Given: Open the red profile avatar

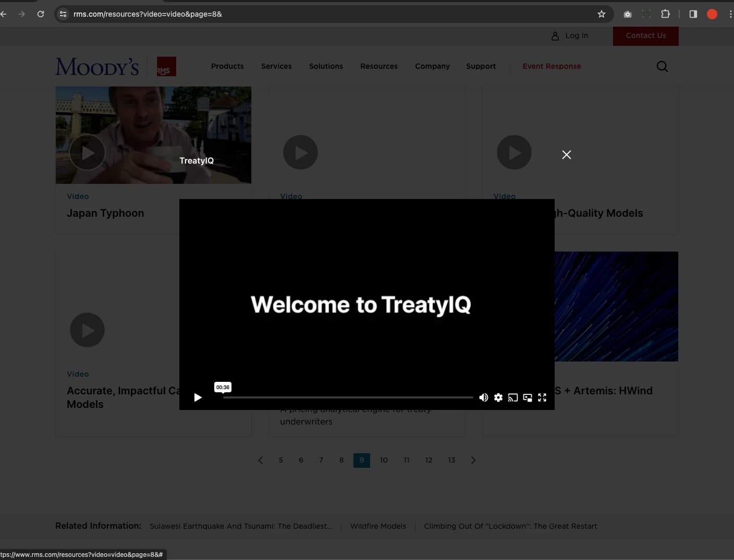Looking at the screenshot, I should coord(712,14).
